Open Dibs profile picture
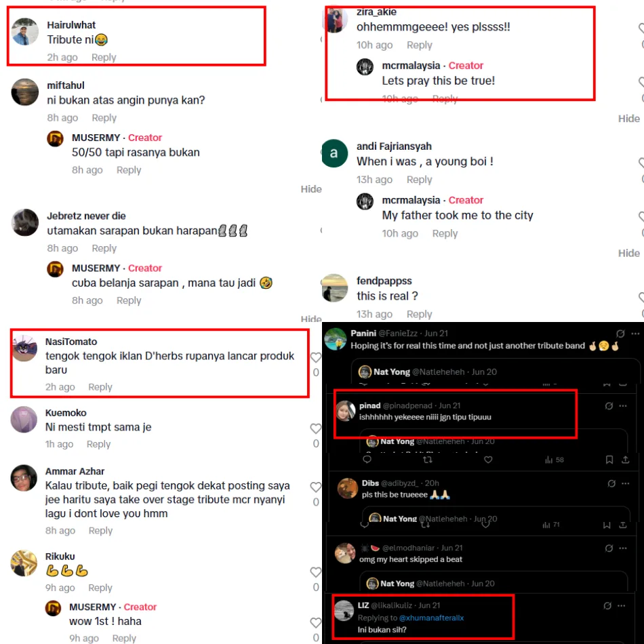The height and width of the screenshot is (644, 644). click(x=347, y=488)
